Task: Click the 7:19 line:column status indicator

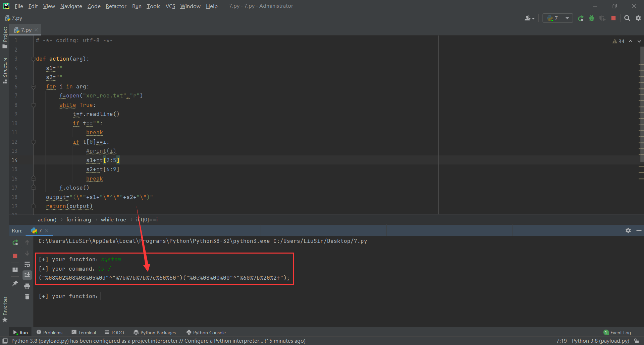Action: coord(561,341)
